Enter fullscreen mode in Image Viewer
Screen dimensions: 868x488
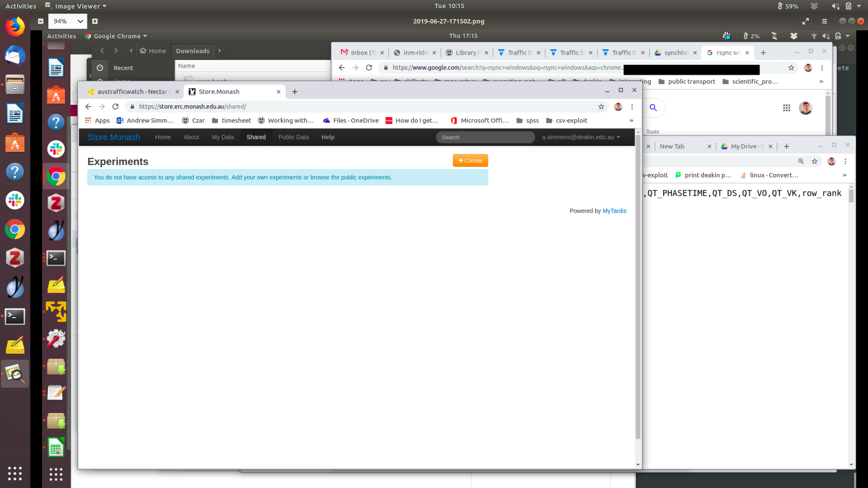(x=806, y=21)
